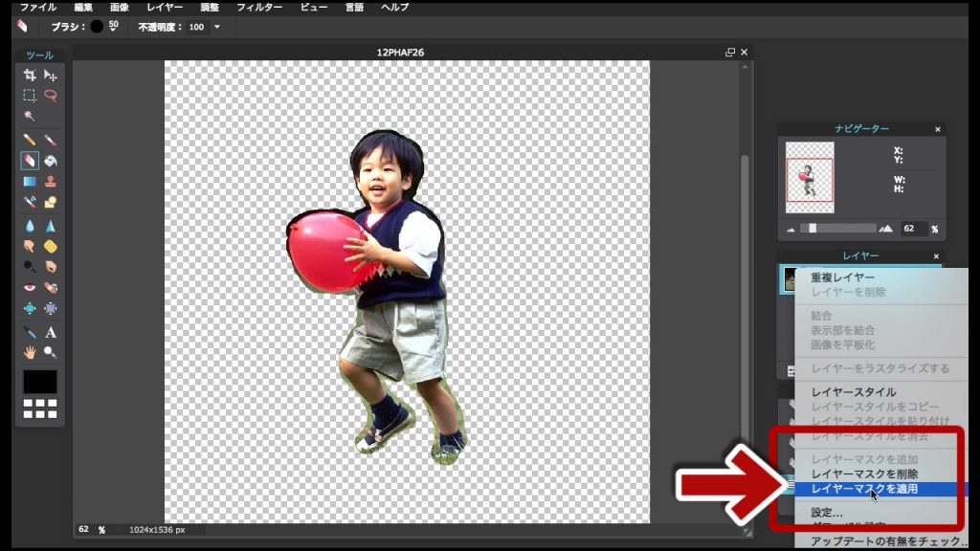
Task: Open the brush size picker dropdown
Action: click(113, 27)
